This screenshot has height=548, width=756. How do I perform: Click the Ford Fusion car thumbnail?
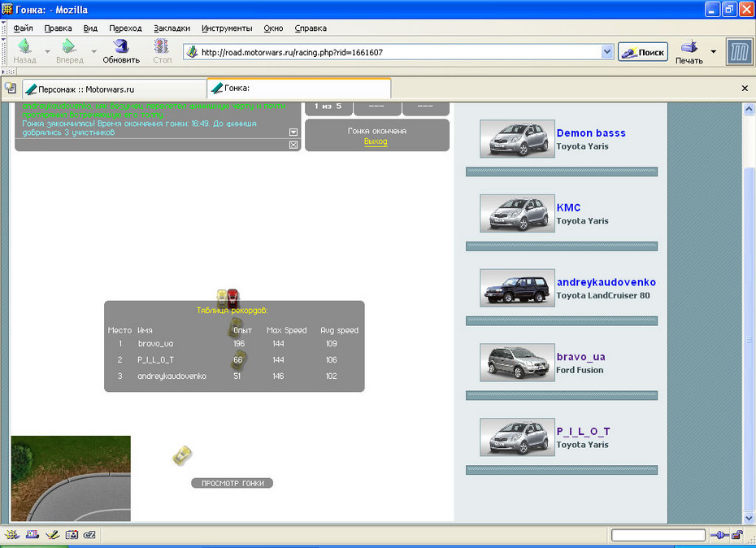[517, 363]
